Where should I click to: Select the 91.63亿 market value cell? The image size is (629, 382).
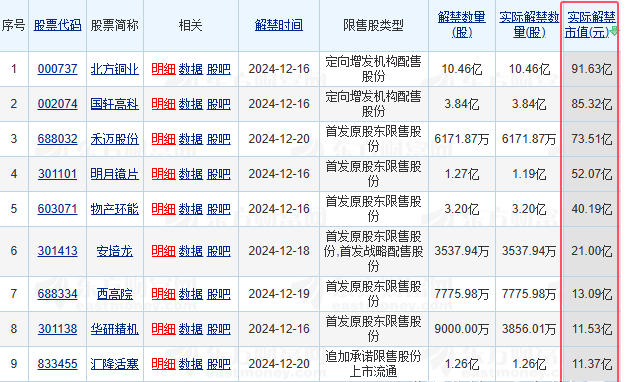[x=591, y=69]
